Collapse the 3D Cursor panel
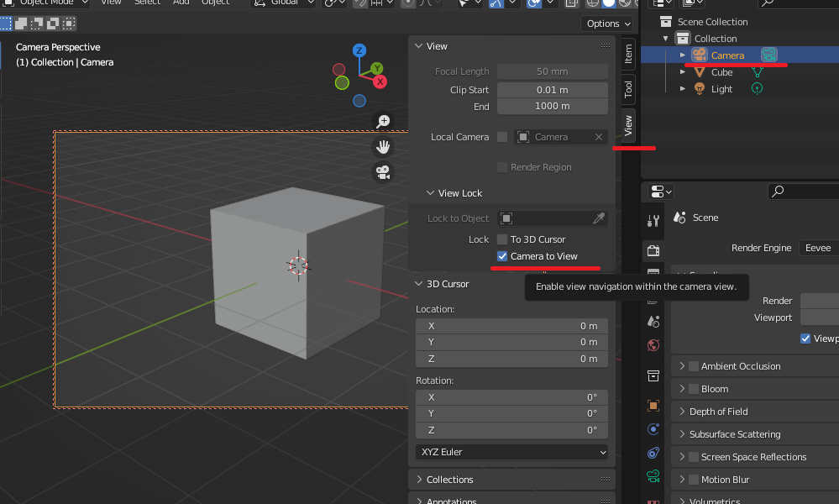839x504 pixels. (x=418, y=284)
